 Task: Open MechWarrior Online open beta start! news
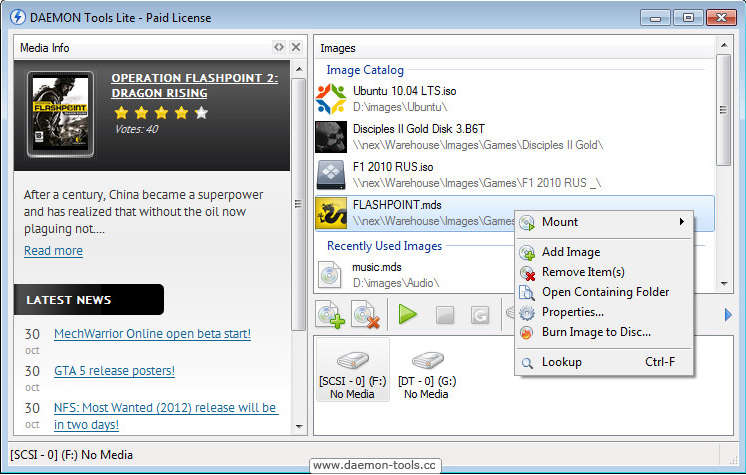click(x=152, y=334)
